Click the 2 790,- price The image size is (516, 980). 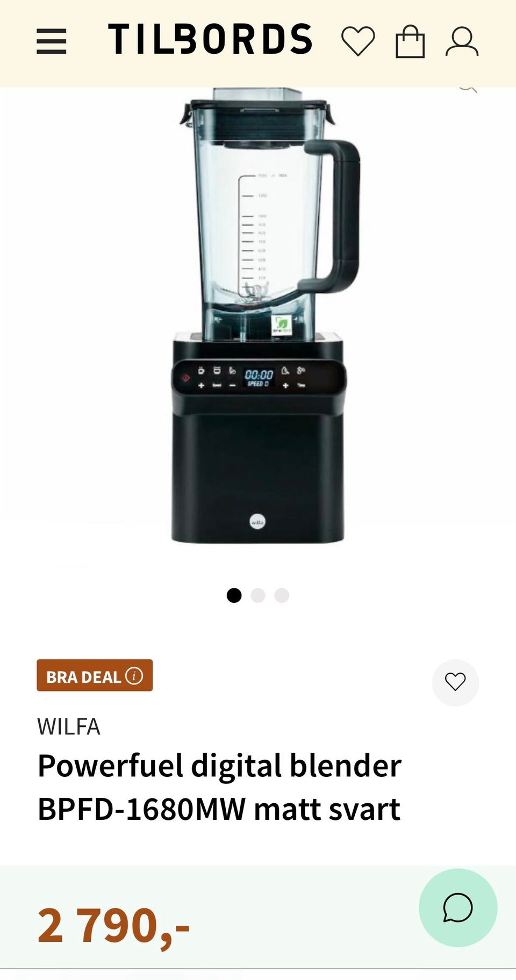point(113,925)
